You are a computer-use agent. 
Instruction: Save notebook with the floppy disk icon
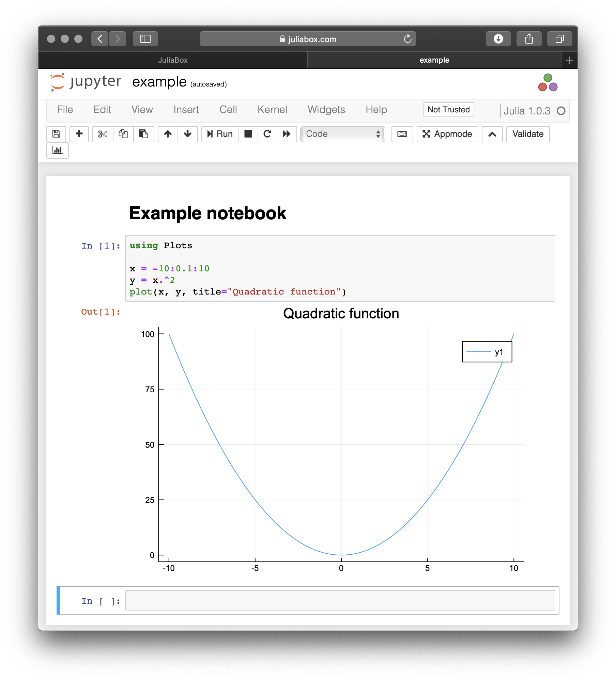coord(56,134)
